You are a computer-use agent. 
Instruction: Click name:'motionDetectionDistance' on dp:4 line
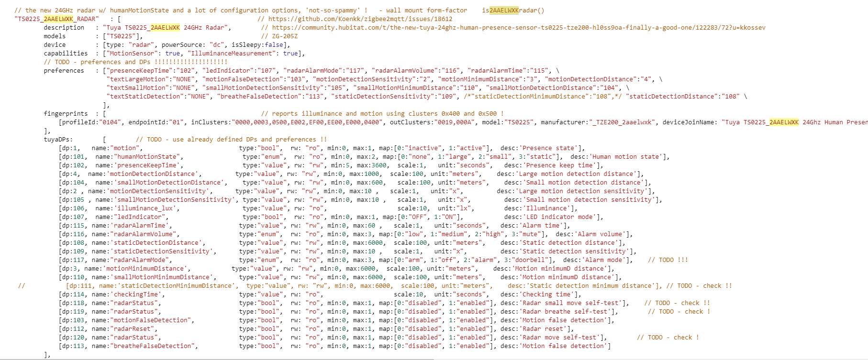[x=143, y=174]
